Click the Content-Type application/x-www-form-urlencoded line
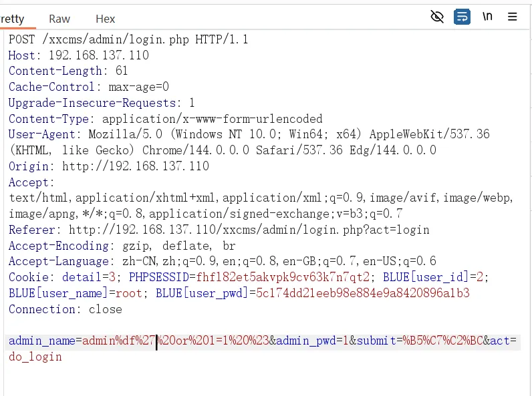 pyautogui.click(x=166, y=119)
